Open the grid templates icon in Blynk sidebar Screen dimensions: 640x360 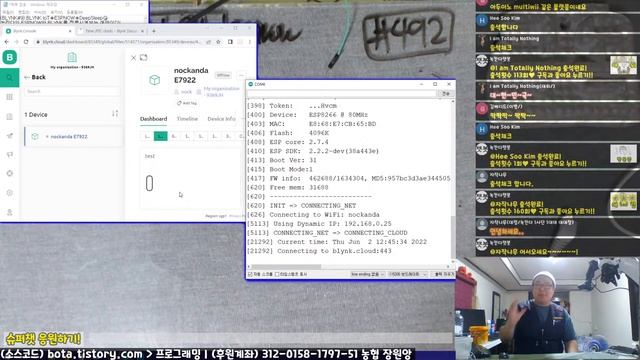pos(10,97)
